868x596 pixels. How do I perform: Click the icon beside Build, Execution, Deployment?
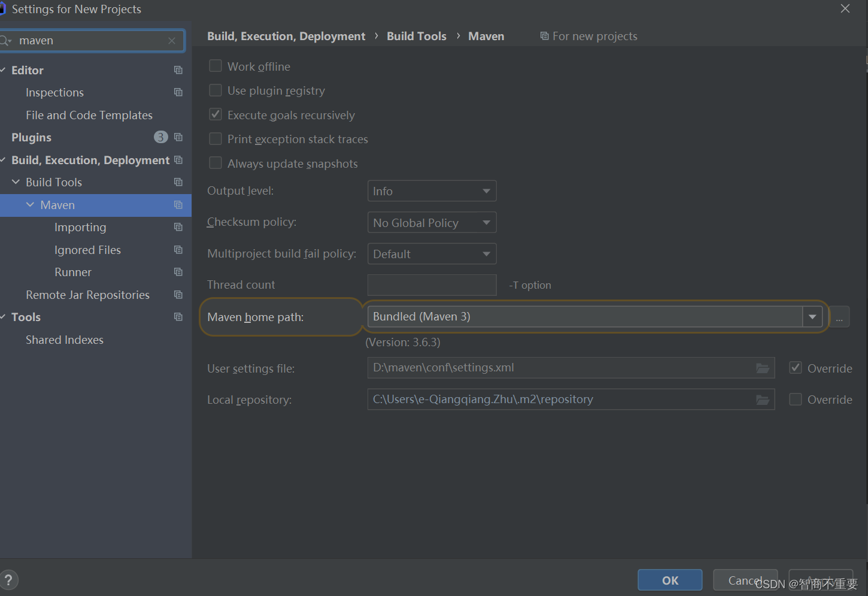[178, 160]
